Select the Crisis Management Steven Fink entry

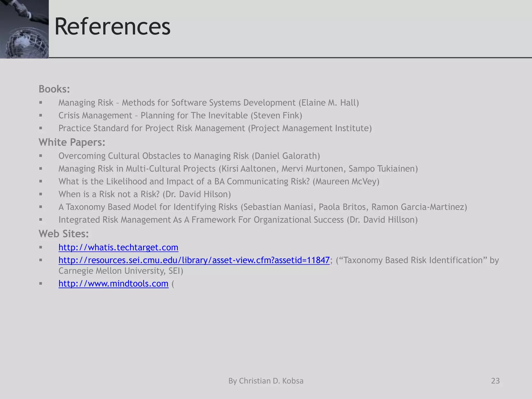click(x=180, y=115)
